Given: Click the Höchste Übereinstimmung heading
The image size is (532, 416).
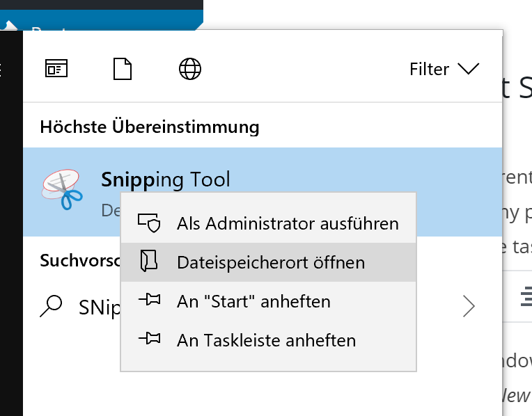Looking at the screenshot, I should [150, 127].
